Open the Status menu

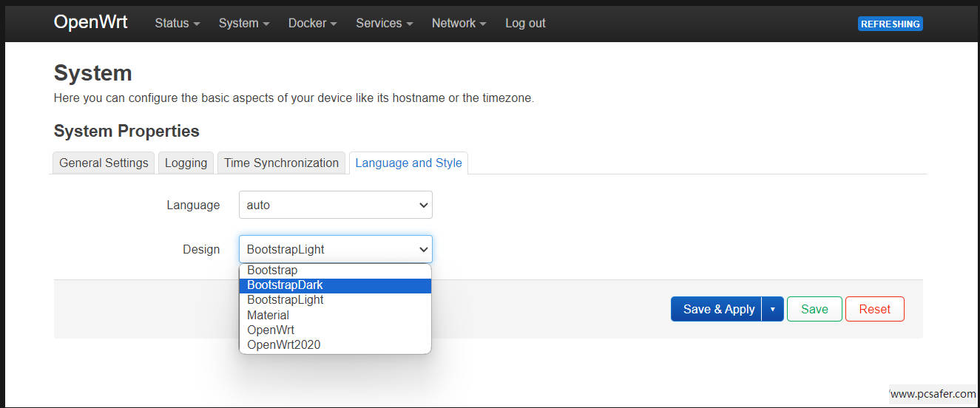(x=177, y=23)
